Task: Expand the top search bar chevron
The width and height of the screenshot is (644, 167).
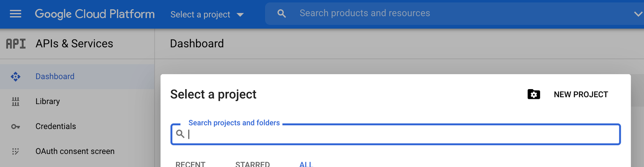Action: [638, 14]
